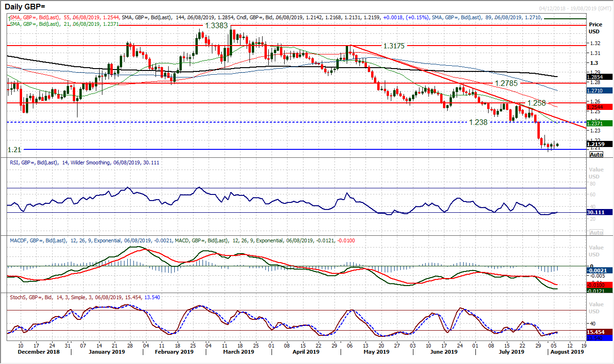Click the -0.0021 MACD histogram value tag
This screenshot has height=364, width=614.
[599, 270]
